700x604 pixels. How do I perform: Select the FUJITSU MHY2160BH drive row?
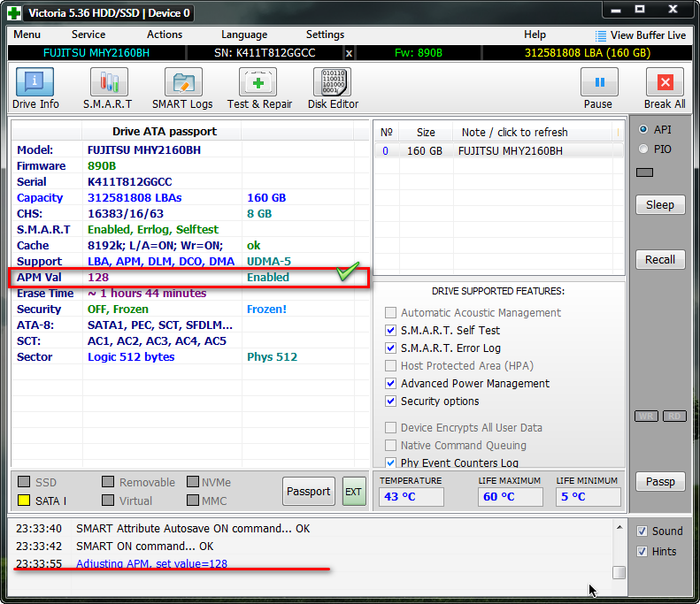point(498,150)
